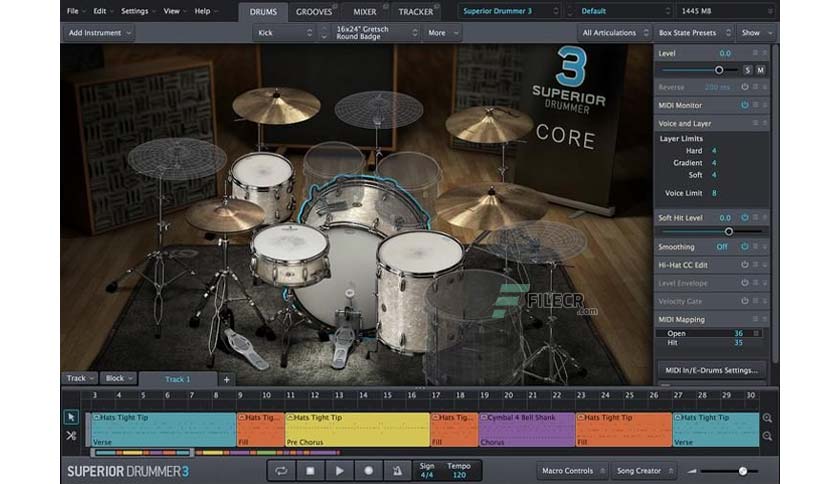Image resolution: width=836 pixels, height=484 pixels.
Task: Toggle the Velocity Gate power button
Action: pos(744,301)
